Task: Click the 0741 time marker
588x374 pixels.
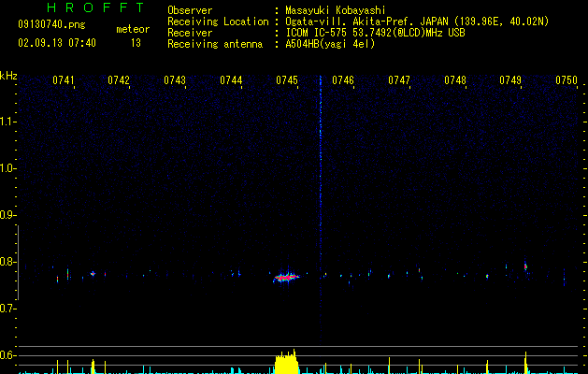Action: tap(63, 80)
